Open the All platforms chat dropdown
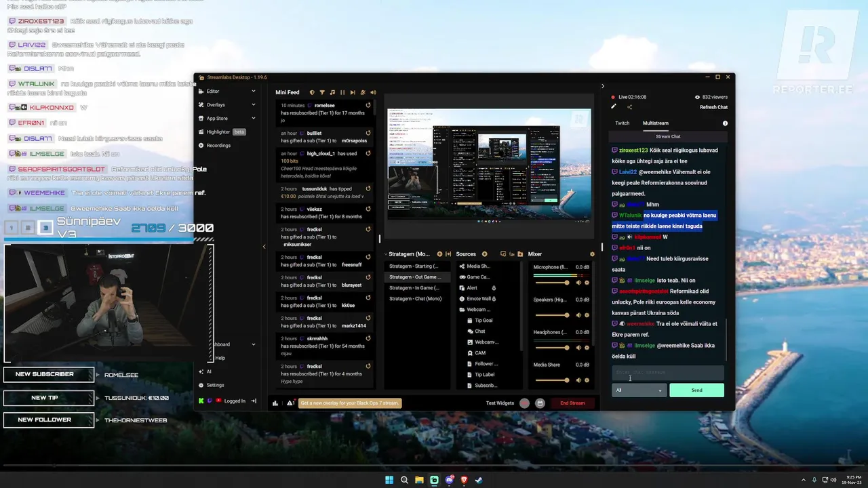Screen dimensions: 868x488 [x=639, y=390]
